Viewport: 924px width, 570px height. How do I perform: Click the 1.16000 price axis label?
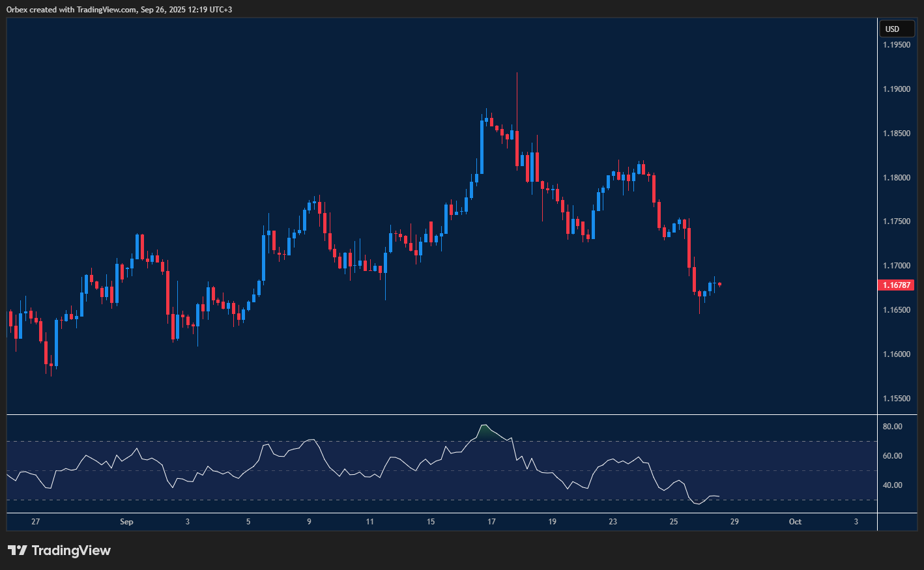point(897,354)
